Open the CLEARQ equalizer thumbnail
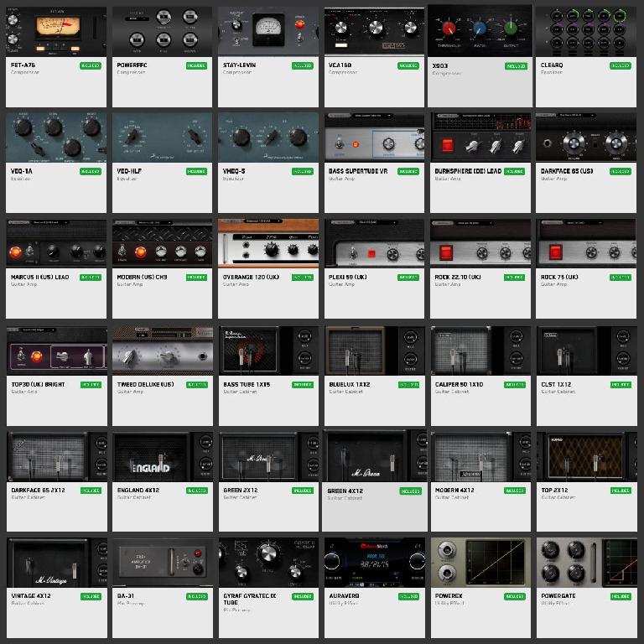 586,31
